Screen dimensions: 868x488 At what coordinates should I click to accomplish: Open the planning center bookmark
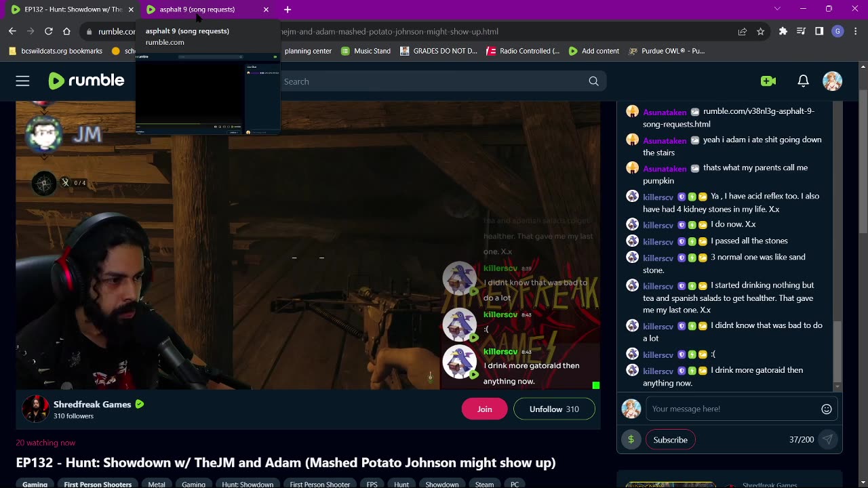coord(308,51)
